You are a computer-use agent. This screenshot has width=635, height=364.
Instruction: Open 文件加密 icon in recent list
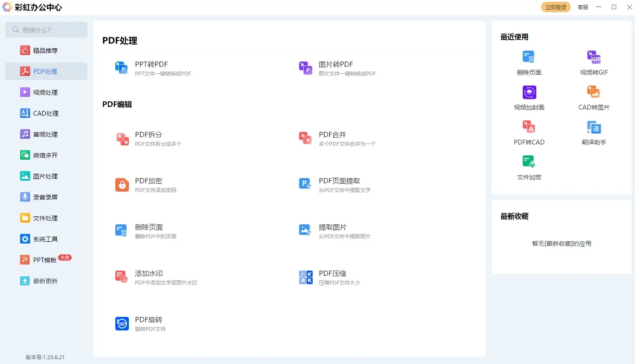point(529,161)
